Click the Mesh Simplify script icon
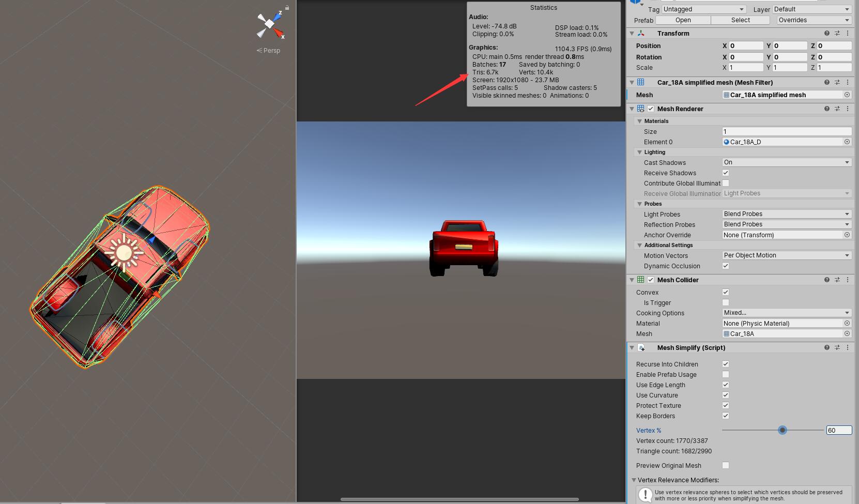The height and width of the screenshot is (504, 859). 641,348
